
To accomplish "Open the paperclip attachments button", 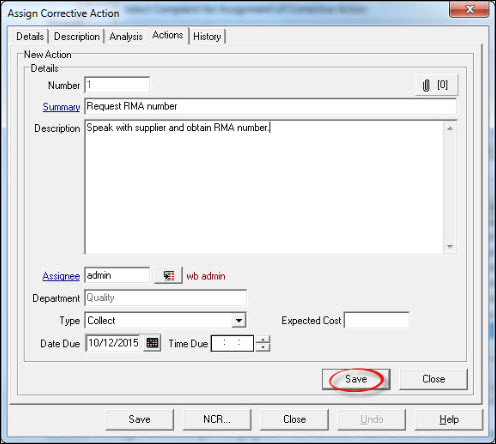I will [436, 85].
